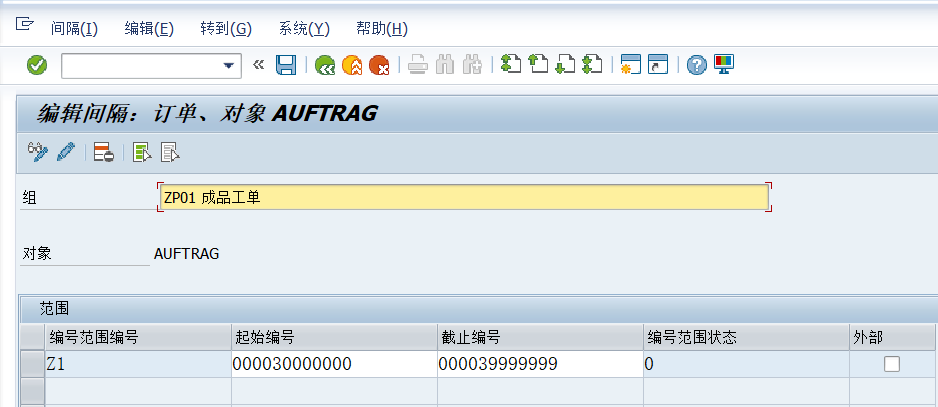Click the Find Next binoculars icon
The height and width of the screenshot is (407, 938).
pyautogui.click(x=472, y=65)
